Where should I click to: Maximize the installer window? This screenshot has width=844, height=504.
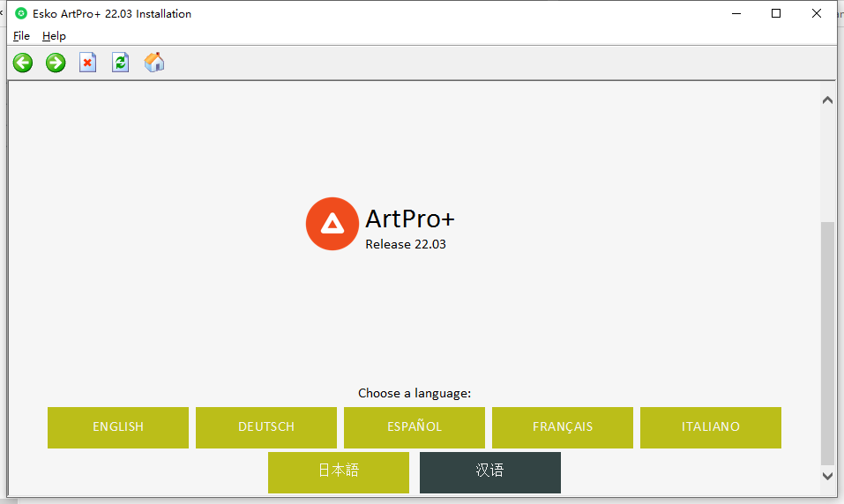pos(776,13)
